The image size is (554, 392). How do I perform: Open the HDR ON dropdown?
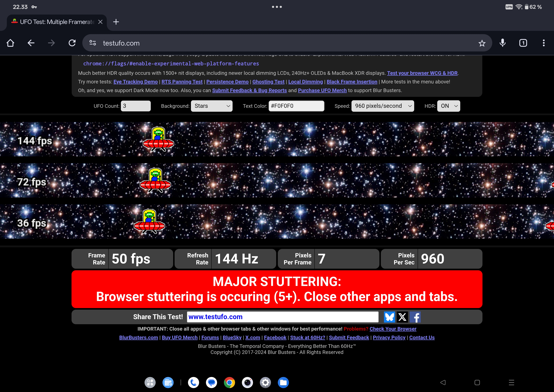pos(449,106)
